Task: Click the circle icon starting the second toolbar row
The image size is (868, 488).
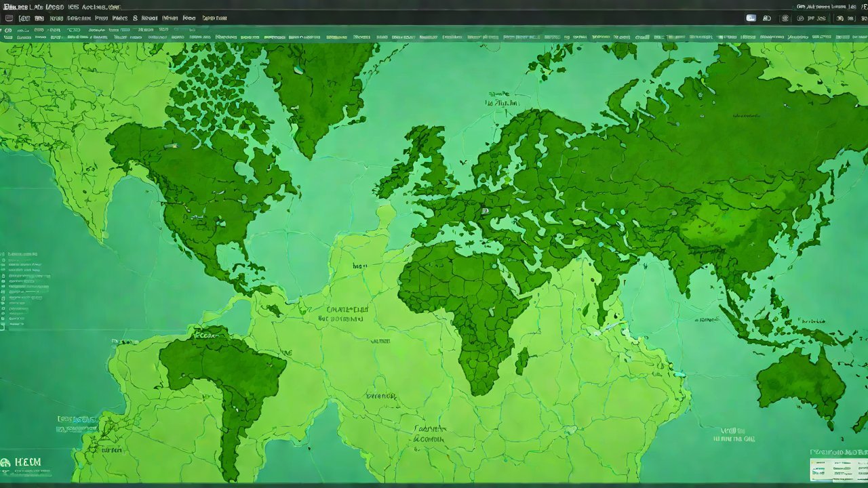Action: (x=9, y=30)
